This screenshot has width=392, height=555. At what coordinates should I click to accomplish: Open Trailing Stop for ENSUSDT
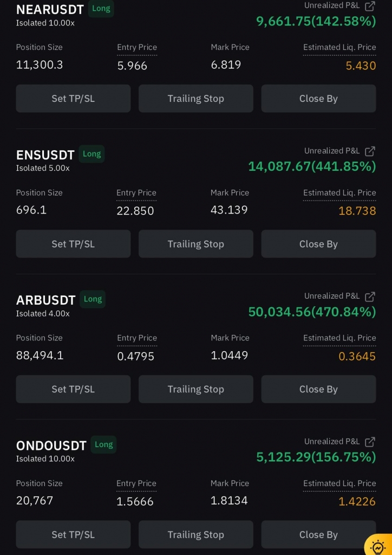tap(195, 244)
